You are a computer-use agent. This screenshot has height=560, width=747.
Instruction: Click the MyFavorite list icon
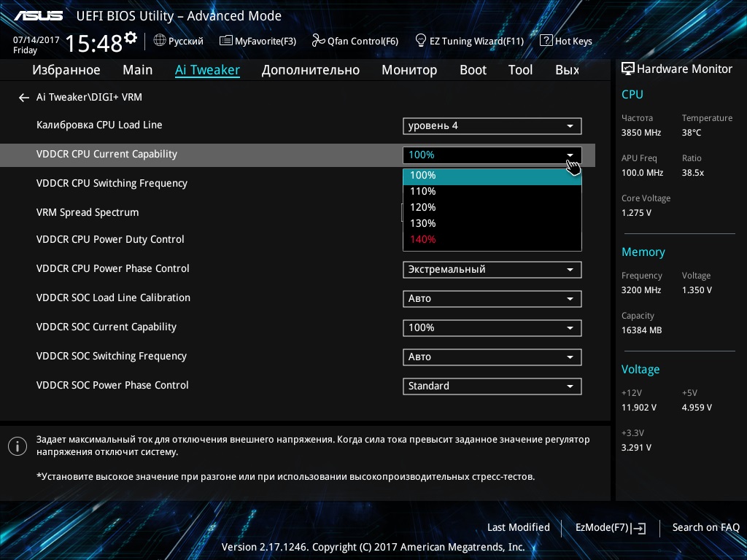226,41
